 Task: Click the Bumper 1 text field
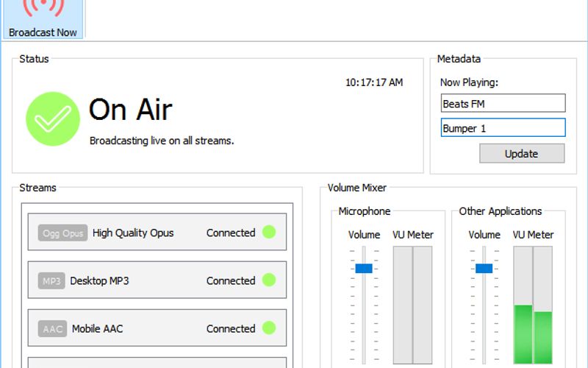tap(503, 128)
